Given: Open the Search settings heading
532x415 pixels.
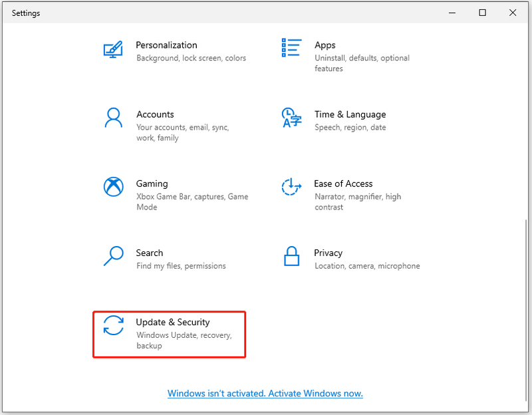Looking at the screenshot, I should pyautogui.click(x=149, y=253).
